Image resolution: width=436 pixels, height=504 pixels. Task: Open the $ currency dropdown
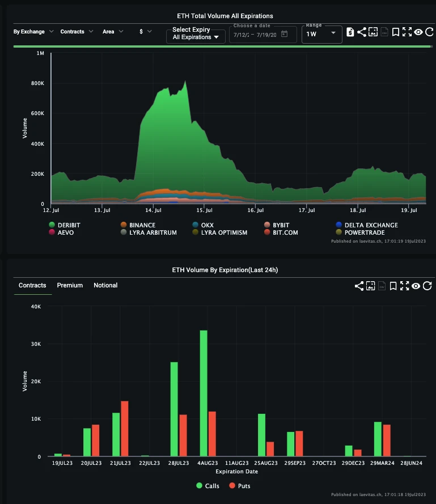[145, 32]
